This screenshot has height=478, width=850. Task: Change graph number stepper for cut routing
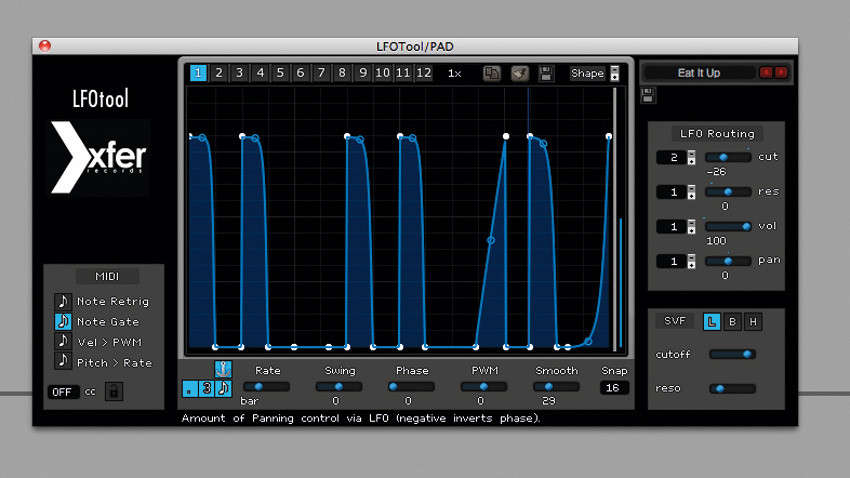click(691, 158)
